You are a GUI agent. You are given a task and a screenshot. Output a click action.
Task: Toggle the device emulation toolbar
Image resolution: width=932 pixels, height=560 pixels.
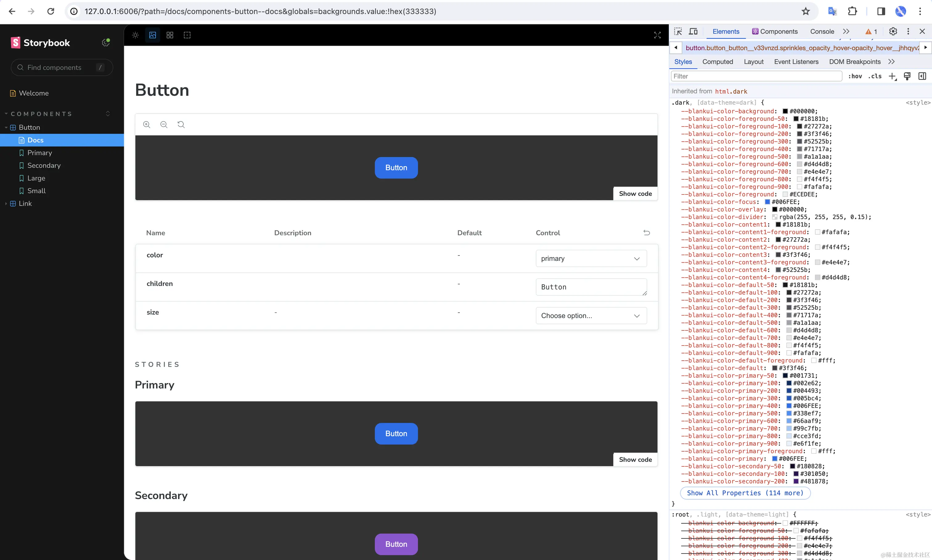[x=693, y=31]
